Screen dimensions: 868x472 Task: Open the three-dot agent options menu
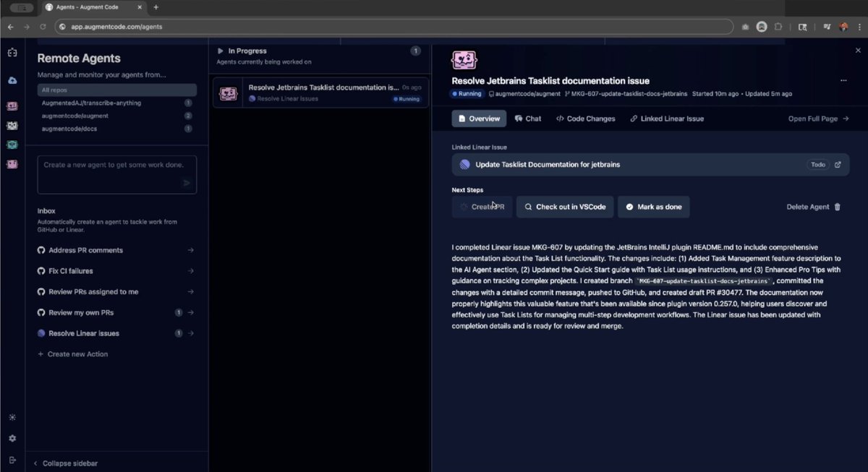[843, 81]
